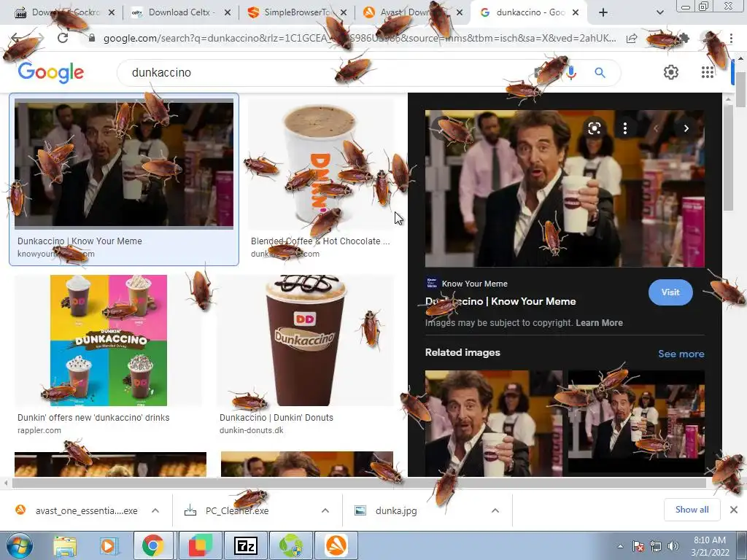Close the Download Celtx tab
Viewport: 747px width, 560px height.
click(x=228, y=12)
